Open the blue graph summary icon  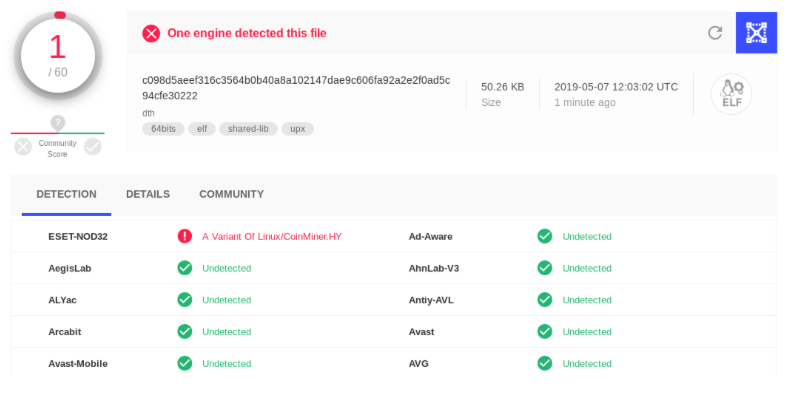pos(756,33)
